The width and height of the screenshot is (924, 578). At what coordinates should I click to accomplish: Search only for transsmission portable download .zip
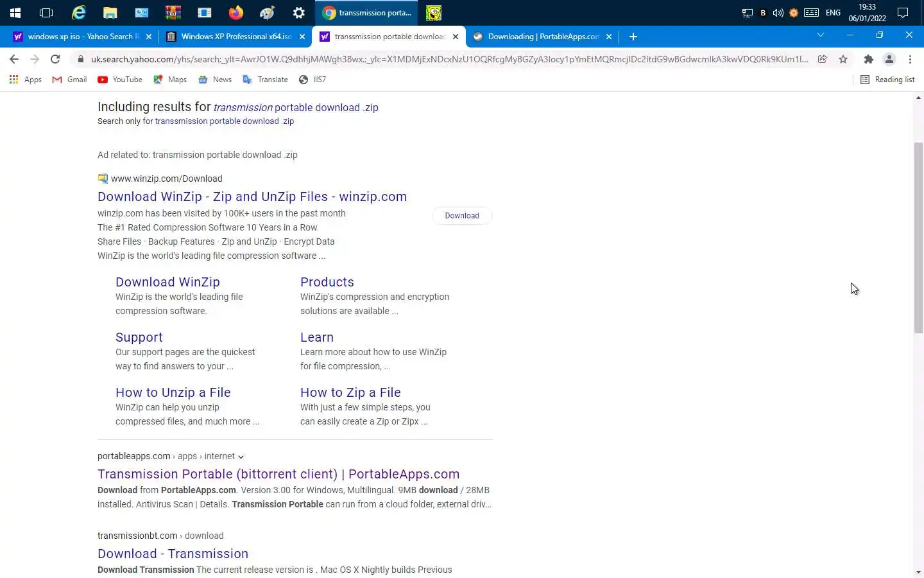[225, 121]
